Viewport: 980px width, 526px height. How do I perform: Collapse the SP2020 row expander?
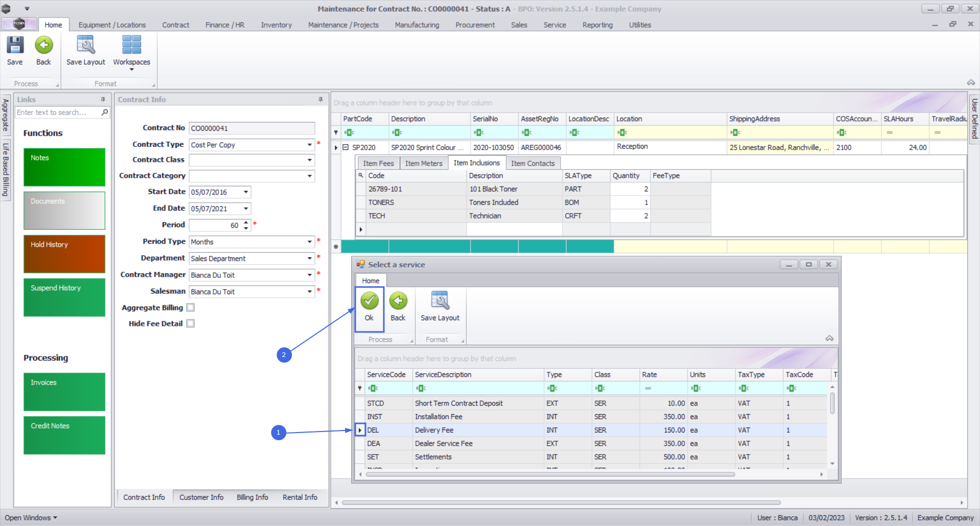tap(346, 148)
